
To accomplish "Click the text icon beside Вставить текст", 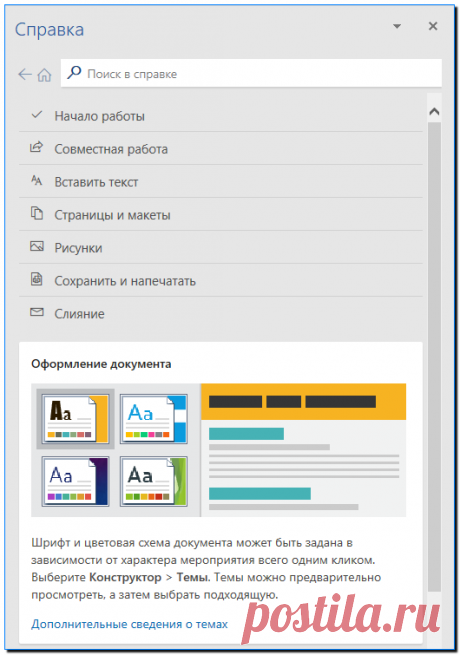I will [x=37, y=180].
